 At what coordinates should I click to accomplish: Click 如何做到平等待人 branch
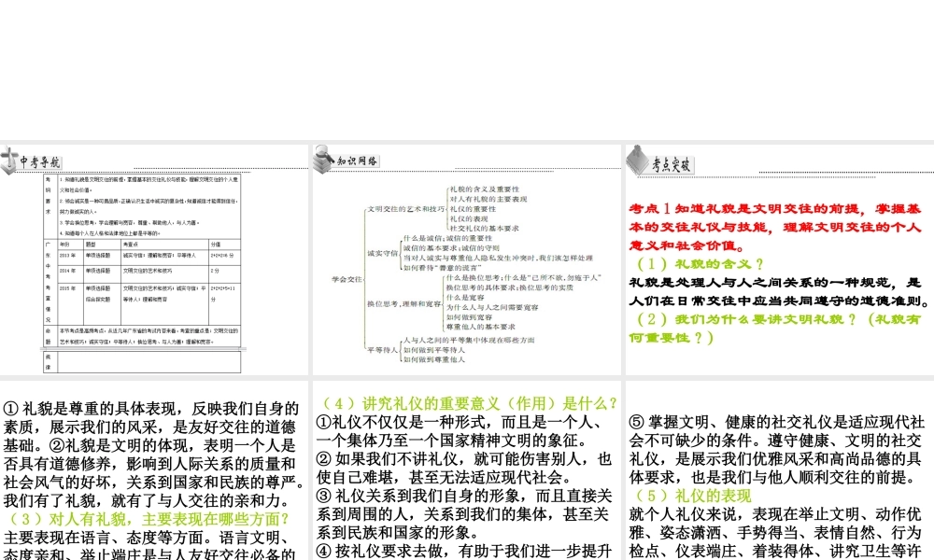(434, 350)
